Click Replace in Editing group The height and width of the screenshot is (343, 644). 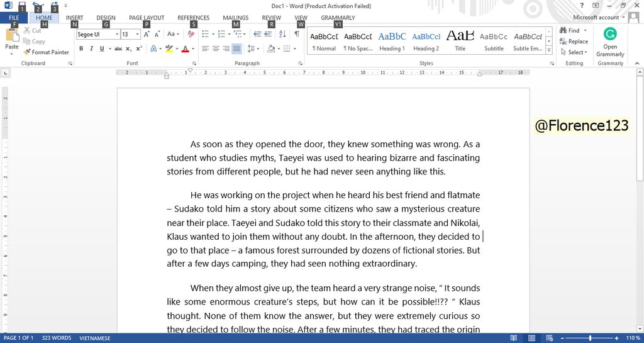pos(574,41)
